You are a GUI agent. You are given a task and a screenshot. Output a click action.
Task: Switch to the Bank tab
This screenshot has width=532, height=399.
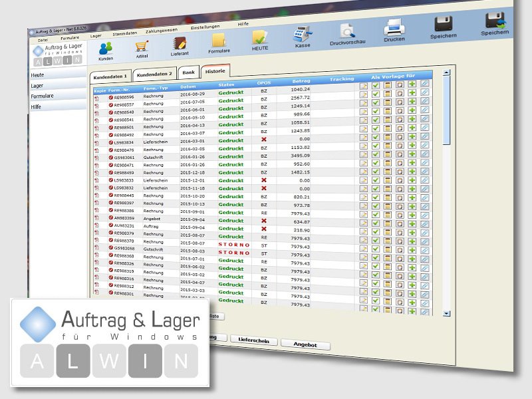pyautogui.click(x=188, y=72)
